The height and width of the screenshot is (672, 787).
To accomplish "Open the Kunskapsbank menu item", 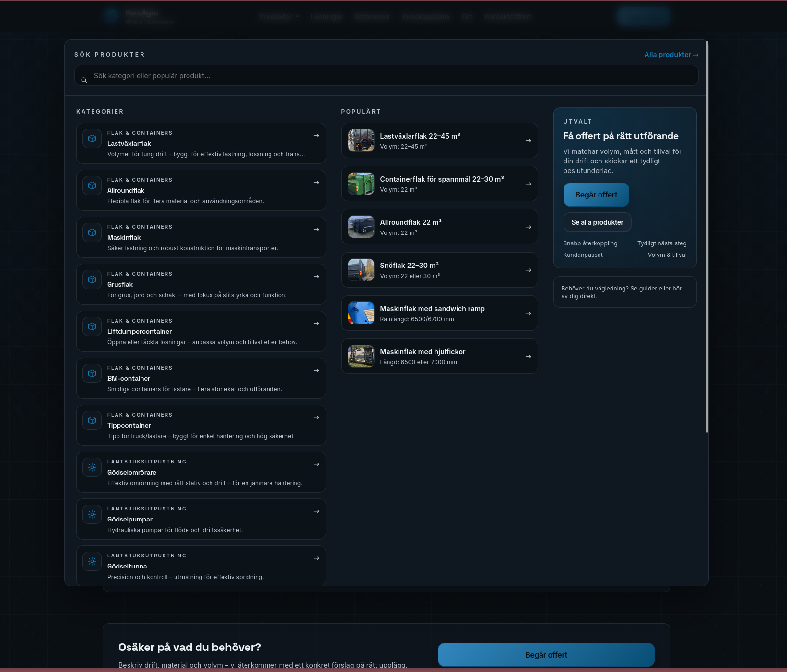I will click(426, 17).
